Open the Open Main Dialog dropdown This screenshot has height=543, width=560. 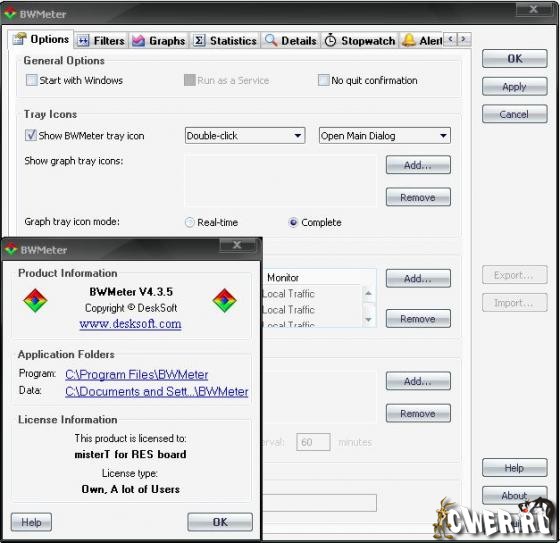pos(385,135)
